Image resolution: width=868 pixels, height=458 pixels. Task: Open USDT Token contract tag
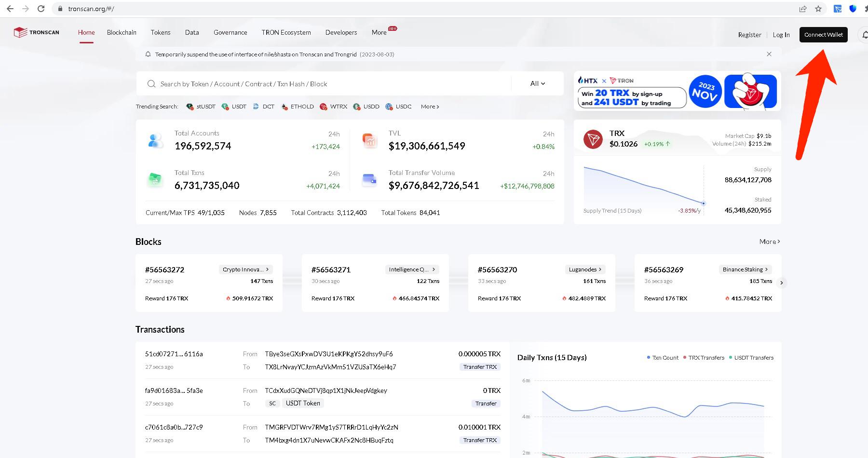[303, 403]
